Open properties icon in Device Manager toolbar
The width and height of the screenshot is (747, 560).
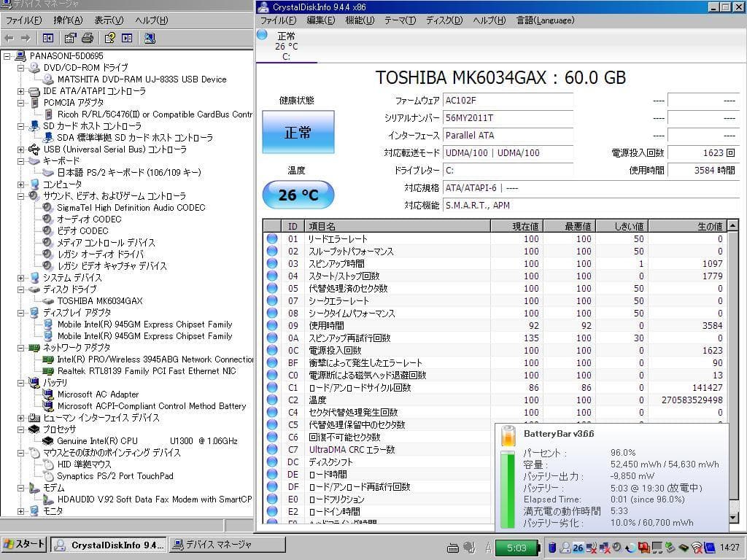[x=70, y=38]
